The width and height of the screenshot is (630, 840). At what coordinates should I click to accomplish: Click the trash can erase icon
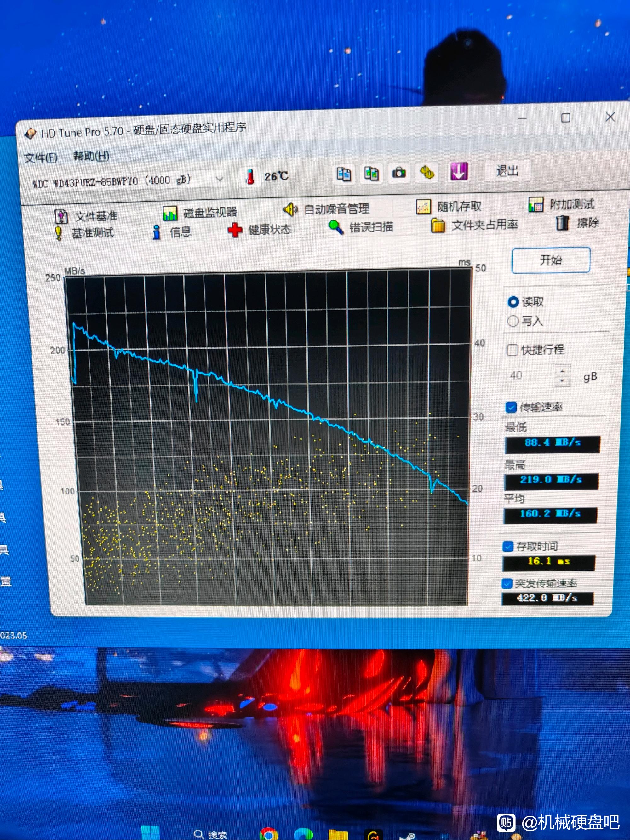[562, 223]
